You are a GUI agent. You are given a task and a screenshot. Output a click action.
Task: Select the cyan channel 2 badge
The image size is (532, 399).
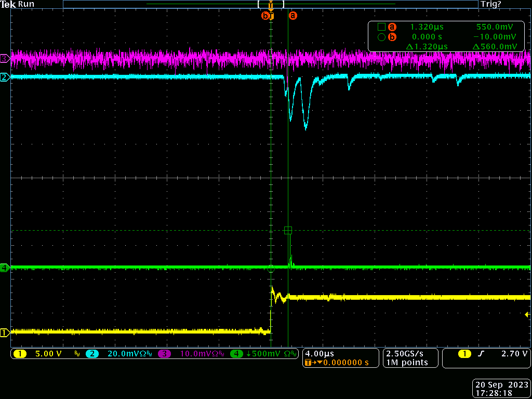pyautogui.click(x=92, y=354)
